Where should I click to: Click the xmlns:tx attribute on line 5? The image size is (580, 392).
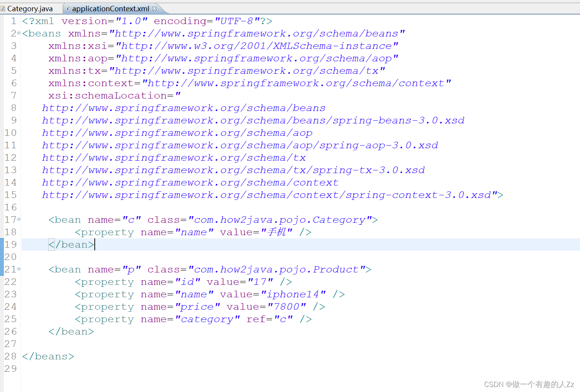pos(217,71)
